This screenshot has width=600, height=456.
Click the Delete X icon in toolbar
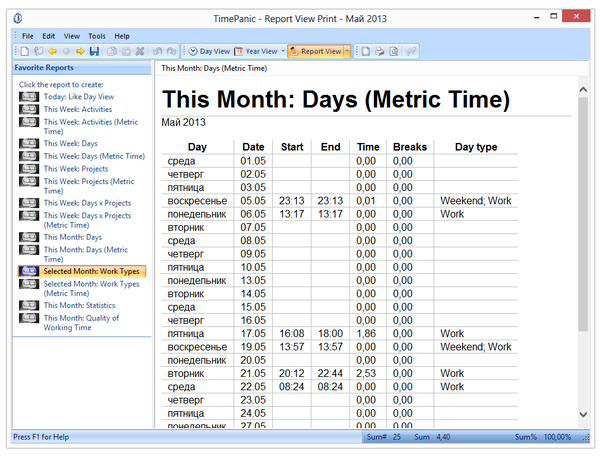[140, 51]
